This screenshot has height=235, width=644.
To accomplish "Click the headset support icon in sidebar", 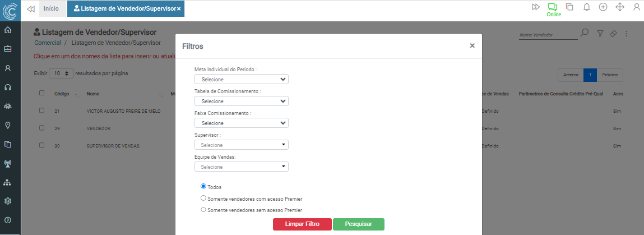I will point(8,87).
